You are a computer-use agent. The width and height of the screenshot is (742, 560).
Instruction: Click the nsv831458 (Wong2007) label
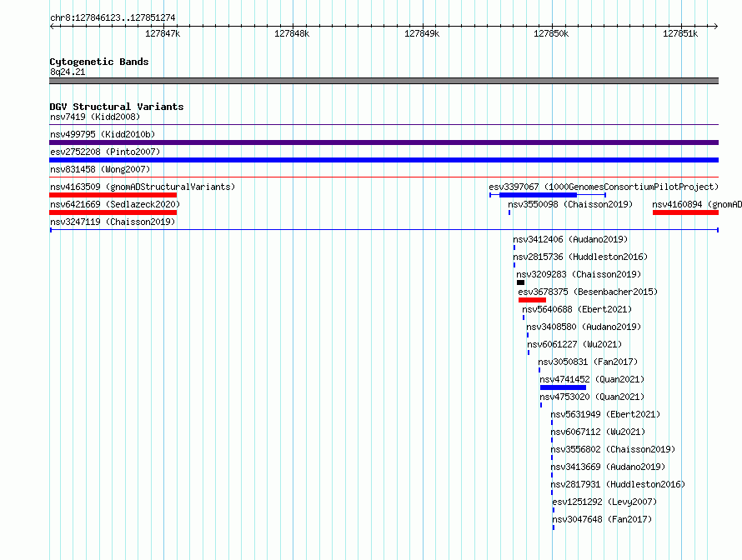(x=100, y=169)
